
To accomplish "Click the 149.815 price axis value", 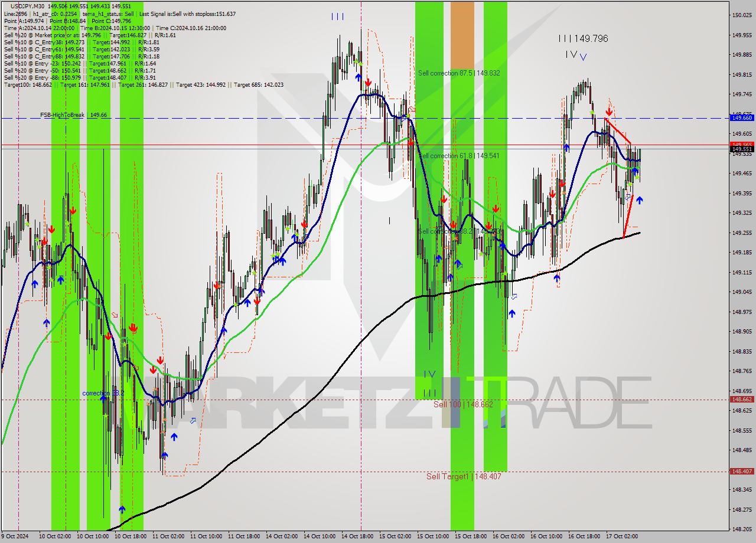I will 742,75.
